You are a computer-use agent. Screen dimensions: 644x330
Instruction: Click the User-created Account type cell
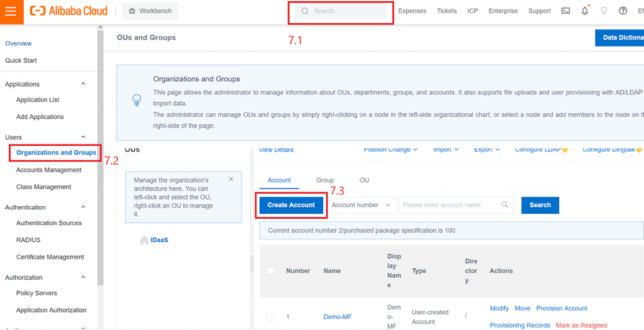(x=430, y=316)
